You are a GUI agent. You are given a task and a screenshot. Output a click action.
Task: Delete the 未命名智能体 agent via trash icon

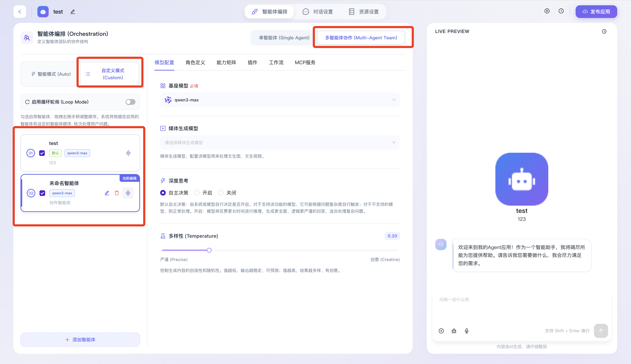pos(117,193)
